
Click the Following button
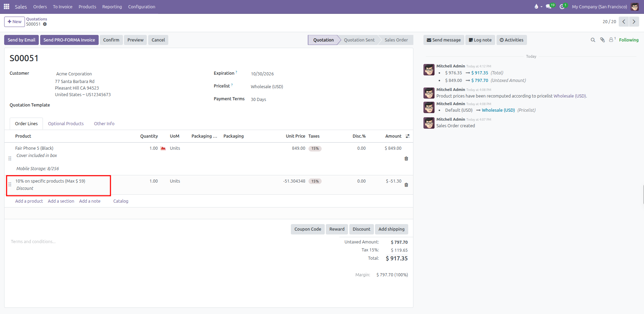pos(629,40)
